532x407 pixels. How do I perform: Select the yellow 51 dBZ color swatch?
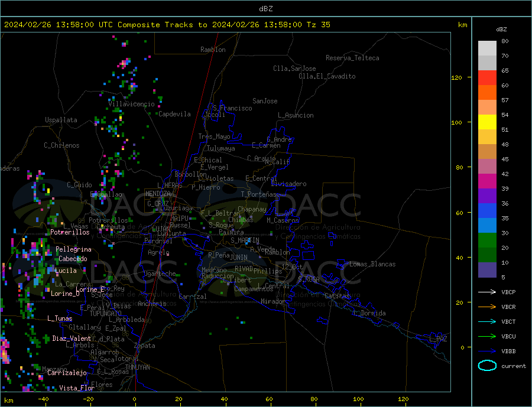click(487, 122)
